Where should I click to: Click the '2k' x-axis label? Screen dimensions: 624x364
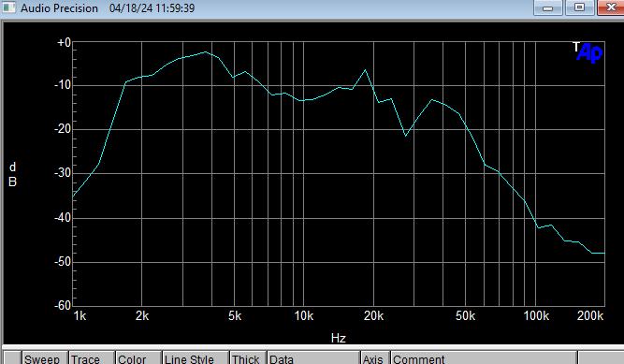click(x=142, y=316)
